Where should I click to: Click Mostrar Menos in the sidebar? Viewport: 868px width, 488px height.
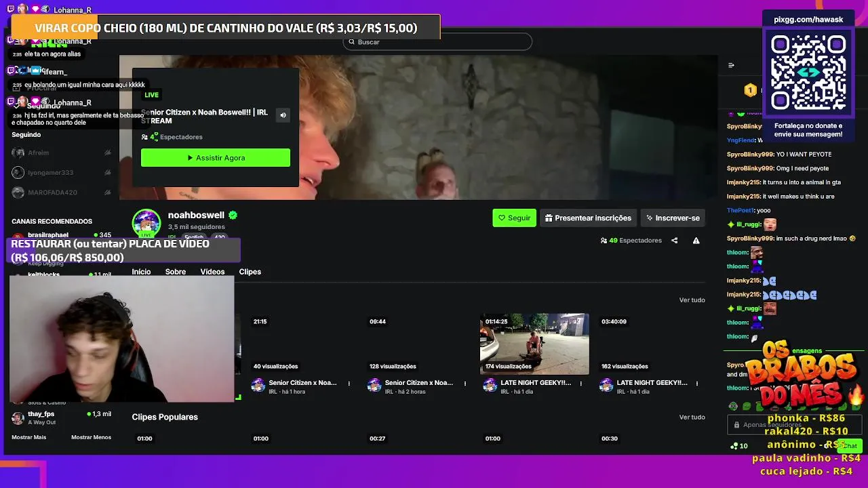click(91, 437)
